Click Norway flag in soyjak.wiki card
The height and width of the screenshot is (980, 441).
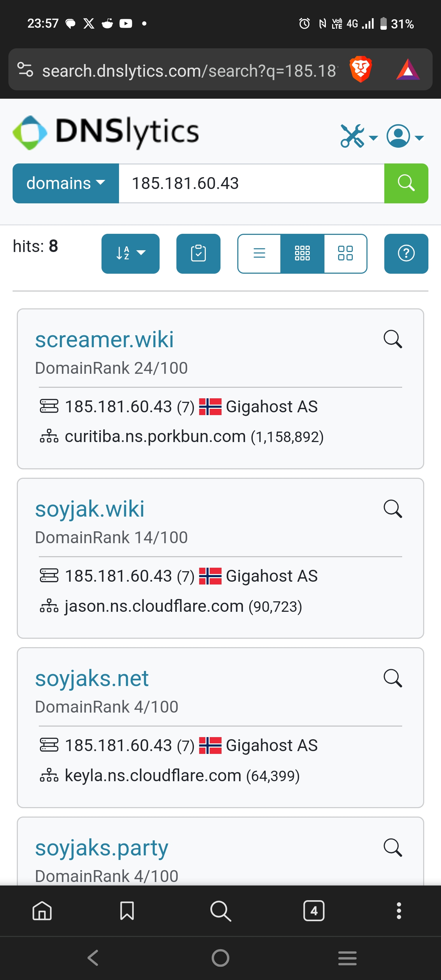point(210,576)
